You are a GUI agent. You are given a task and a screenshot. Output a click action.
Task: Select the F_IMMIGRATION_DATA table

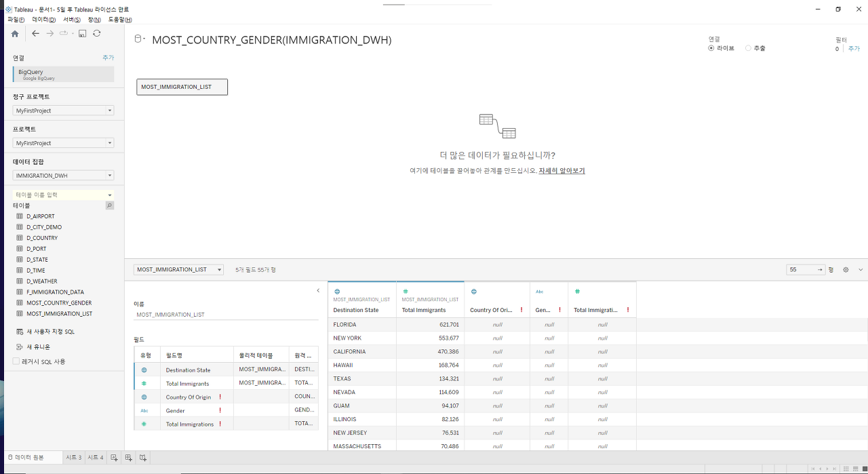click(55, 292)
